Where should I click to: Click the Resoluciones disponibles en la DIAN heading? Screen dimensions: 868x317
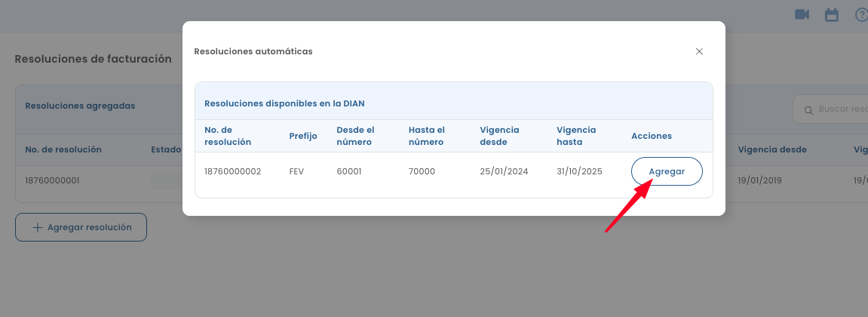coord(284,103)
